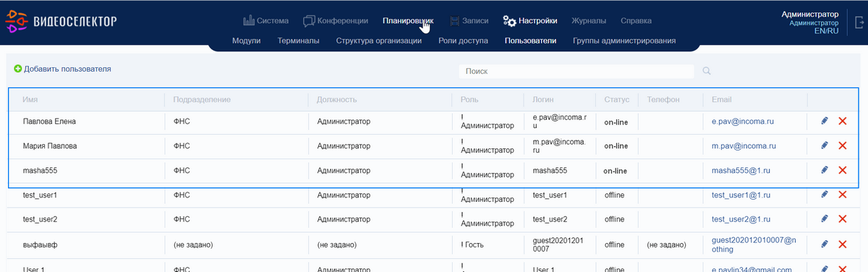Select the name cell Мария Павлова
The image size is (868, 272).
(50, 145)
